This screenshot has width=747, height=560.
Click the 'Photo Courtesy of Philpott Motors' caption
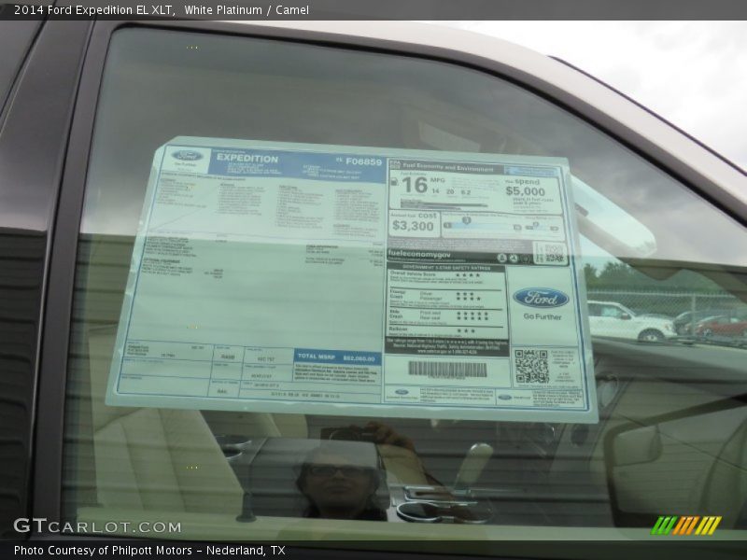[149, 551]
